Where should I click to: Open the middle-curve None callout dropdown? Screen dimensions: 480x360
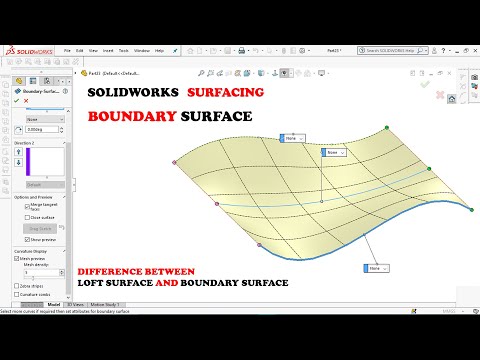click(334, 152)
